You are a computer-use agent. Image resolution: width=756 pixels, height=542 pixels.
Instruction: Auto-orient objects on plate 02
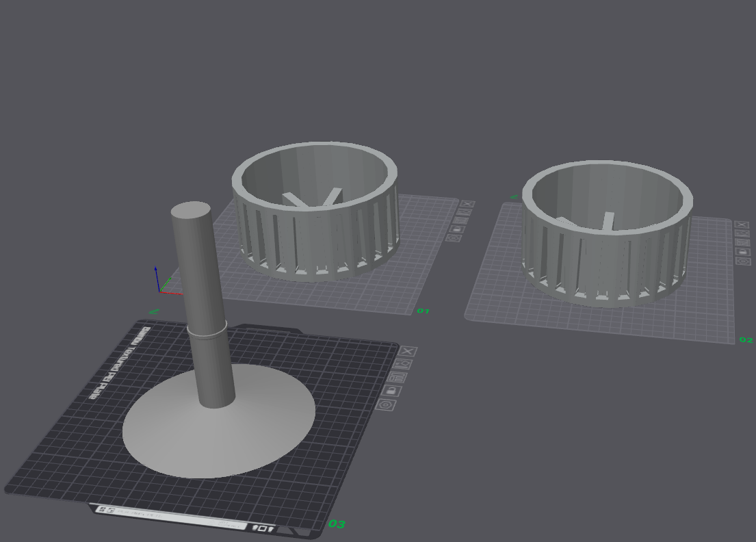pyautogui.click(x=741, y=233)
